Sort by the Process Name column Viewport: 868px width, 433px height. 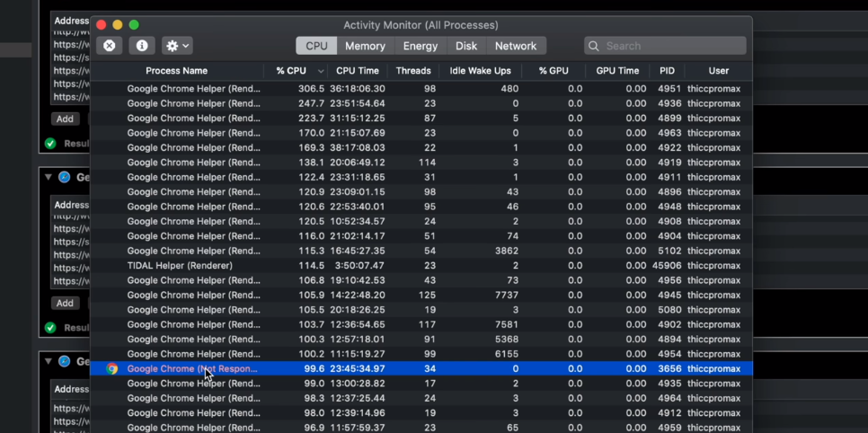pos(177,71)
